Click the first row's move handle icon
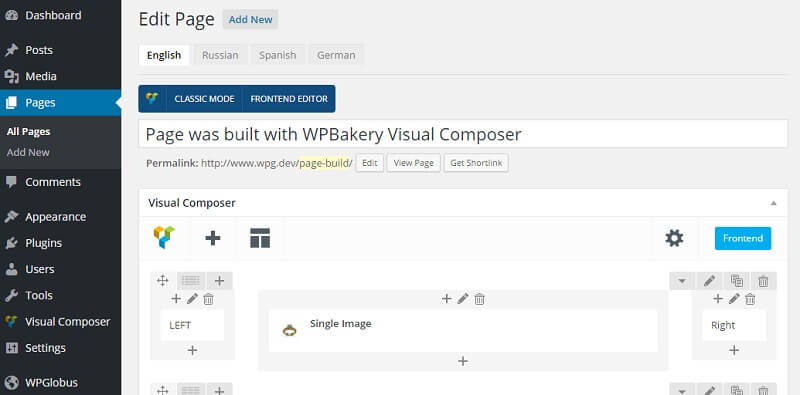 pos(163,281)
